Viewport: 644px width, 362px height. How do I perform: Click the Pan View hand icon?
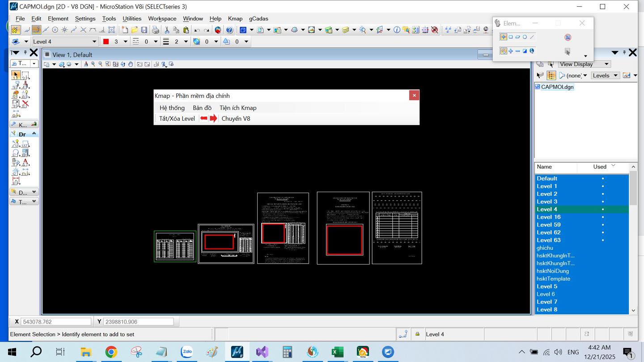tap(131, 64)
